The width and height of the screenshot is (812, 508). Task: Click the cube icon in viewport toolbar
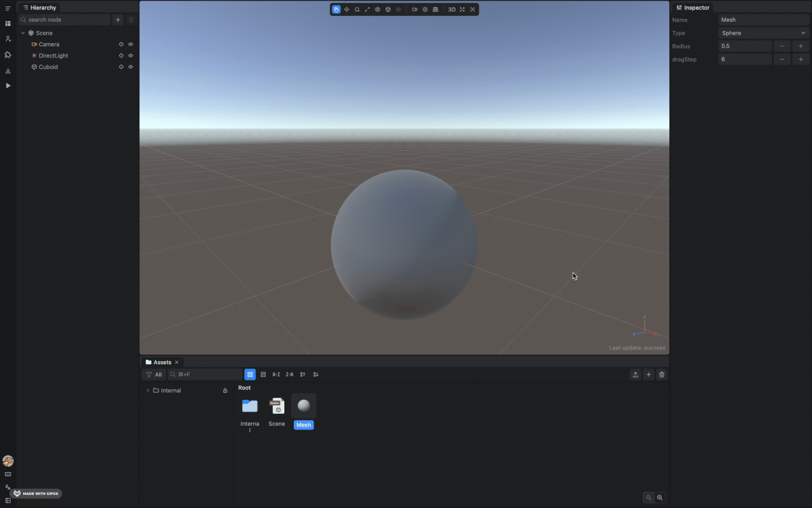388,9
